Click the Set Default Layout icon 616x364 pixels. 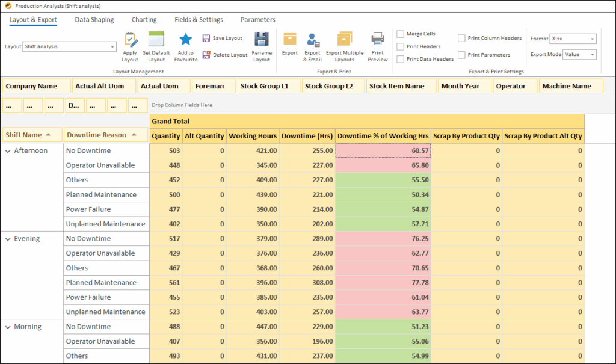click(156, 40)
